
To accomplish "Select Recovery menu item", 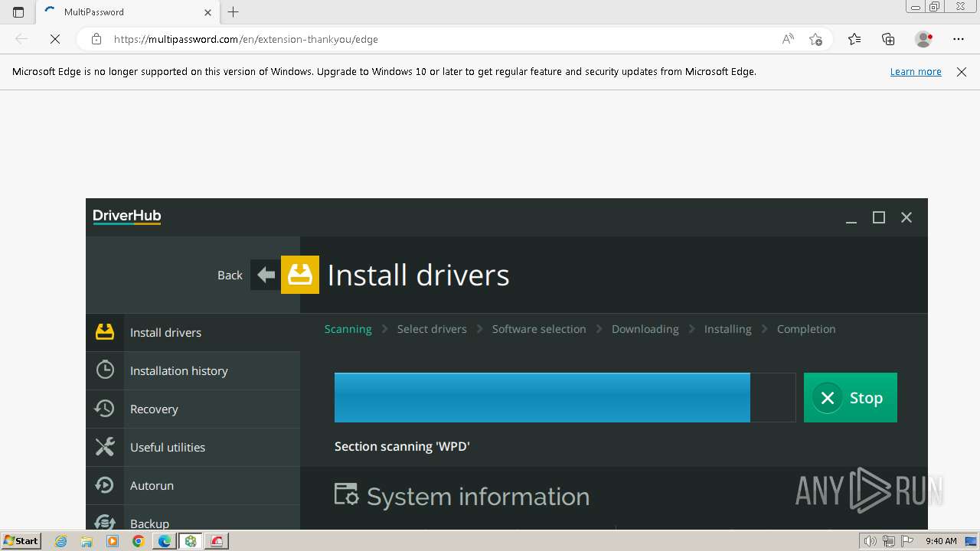I will [193, 409].
